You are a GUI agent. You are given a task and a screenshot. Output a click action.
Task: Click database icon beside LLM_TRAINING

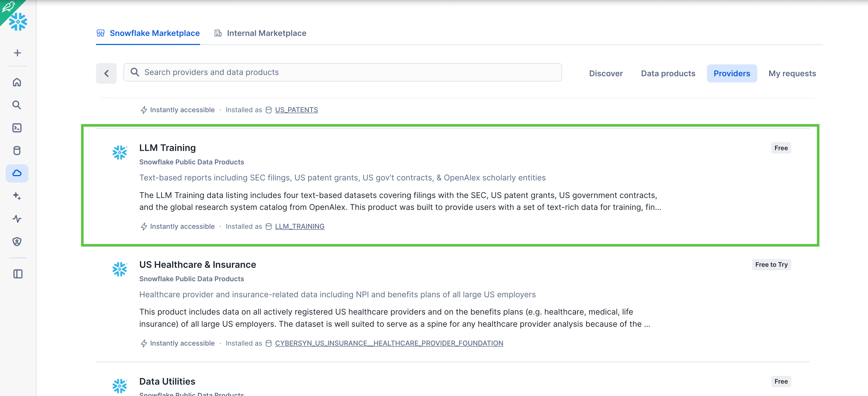(269, 227)
